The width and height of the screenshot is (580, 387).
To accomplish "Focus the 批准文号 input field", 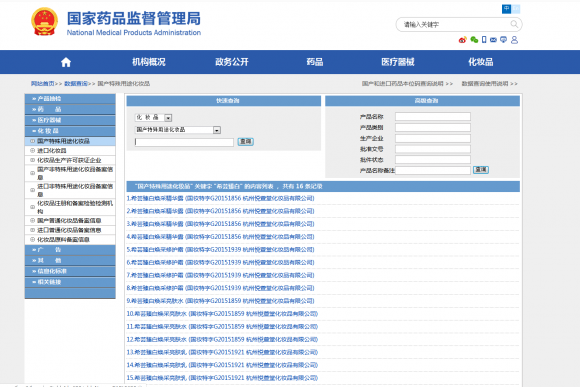I will 433,149.
